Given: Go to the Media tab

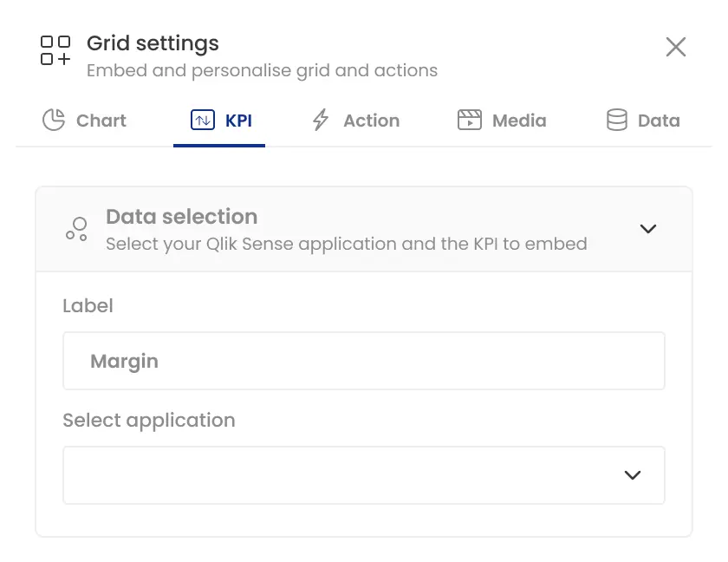Looking at the screenshot, I should pos(502,121).
